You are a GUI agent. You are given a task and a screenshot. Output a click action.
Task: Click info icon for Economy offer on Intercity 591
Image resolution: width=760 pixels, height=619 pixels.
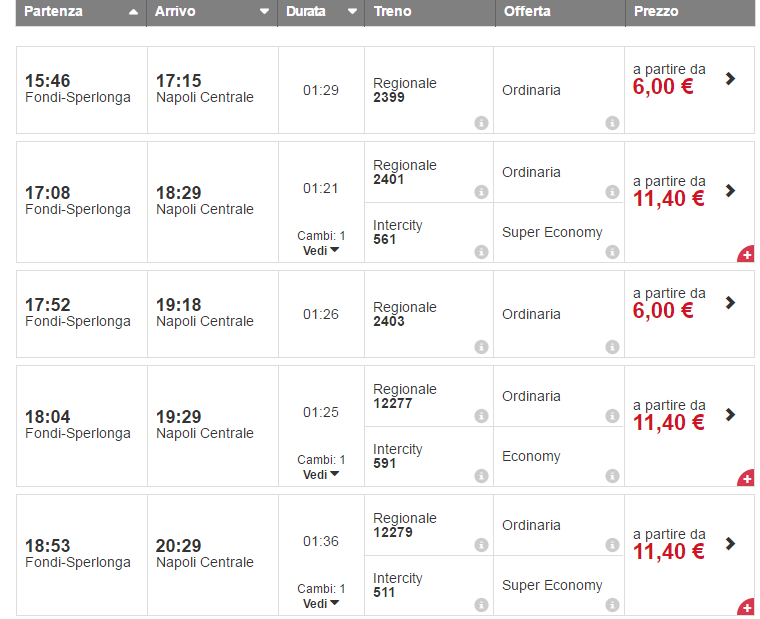(612, 476)
